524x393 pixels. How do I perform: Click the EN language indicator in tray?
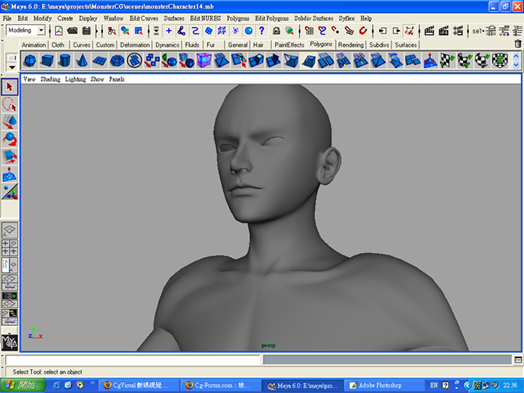(x=433, y=385)
